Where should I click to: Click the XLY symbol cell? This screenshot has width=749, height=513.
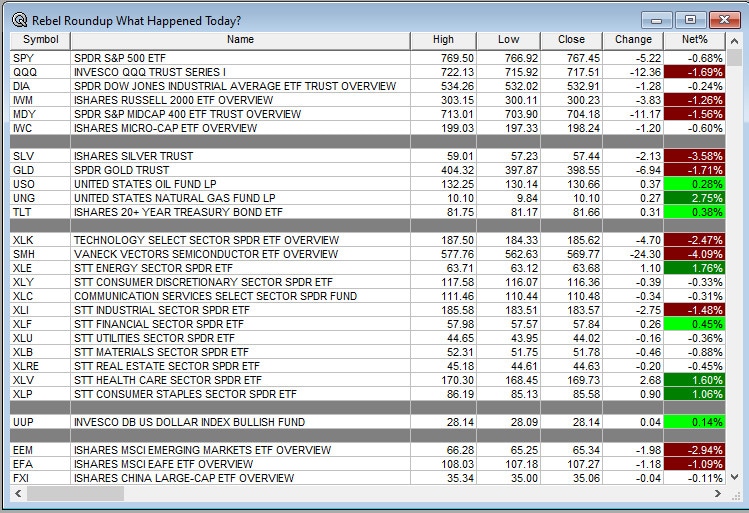coord(40,282)
